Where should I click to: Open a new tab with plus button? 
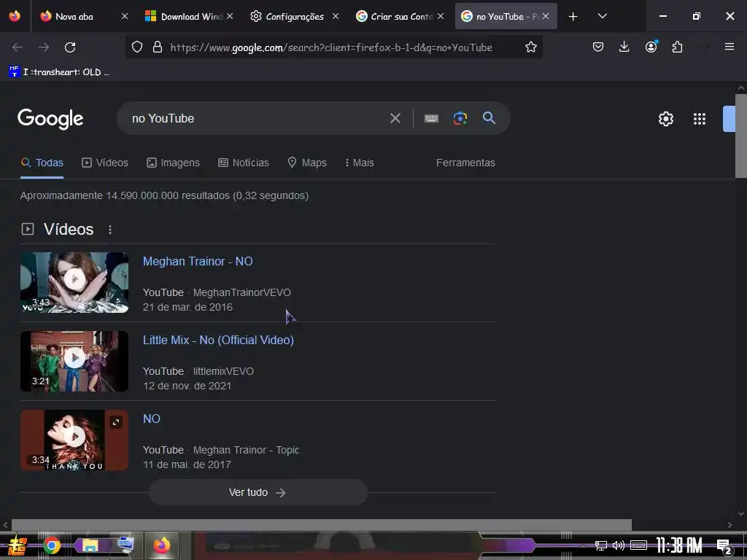click(x=573, y=17)
